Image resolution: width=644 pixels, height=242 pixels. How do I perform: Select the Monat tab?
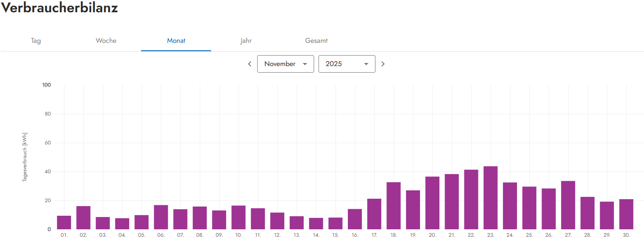[176, 41]
